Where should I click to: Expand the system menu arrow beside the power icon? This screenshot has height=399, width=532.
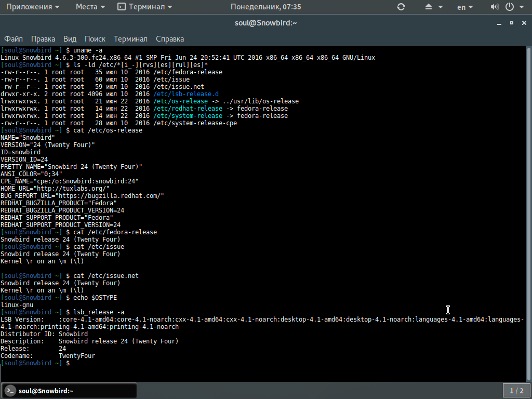(x=522, y=7)
